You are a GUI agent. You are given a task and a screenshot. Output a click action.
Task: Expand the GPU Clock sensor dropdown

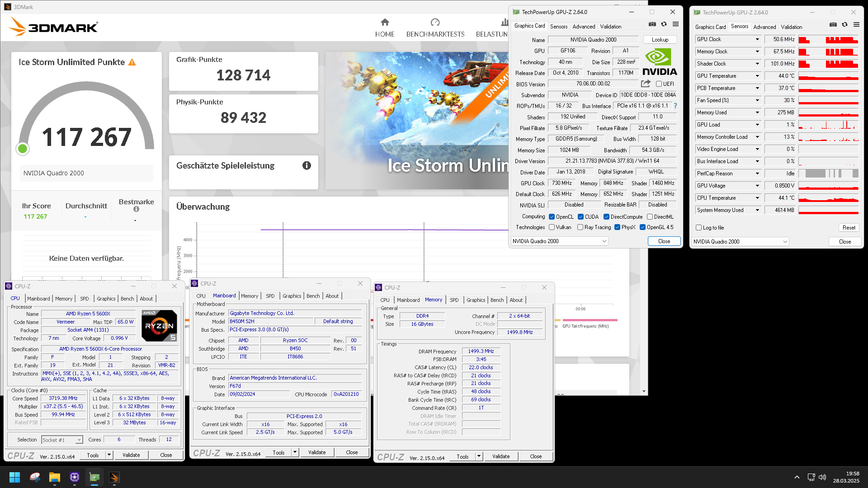point(757,39)
